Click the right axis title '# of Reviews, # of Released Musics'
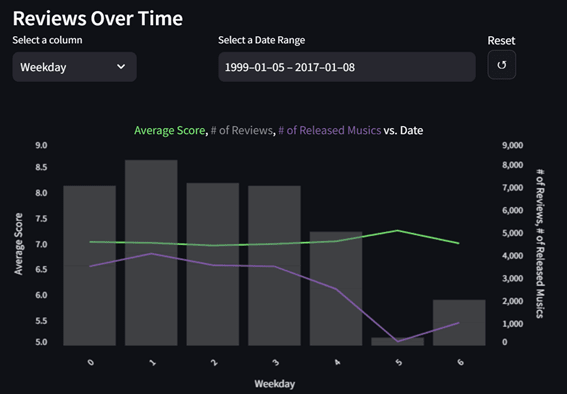The width and height of the screenshot is (567, 394). [x=540, y=243]
